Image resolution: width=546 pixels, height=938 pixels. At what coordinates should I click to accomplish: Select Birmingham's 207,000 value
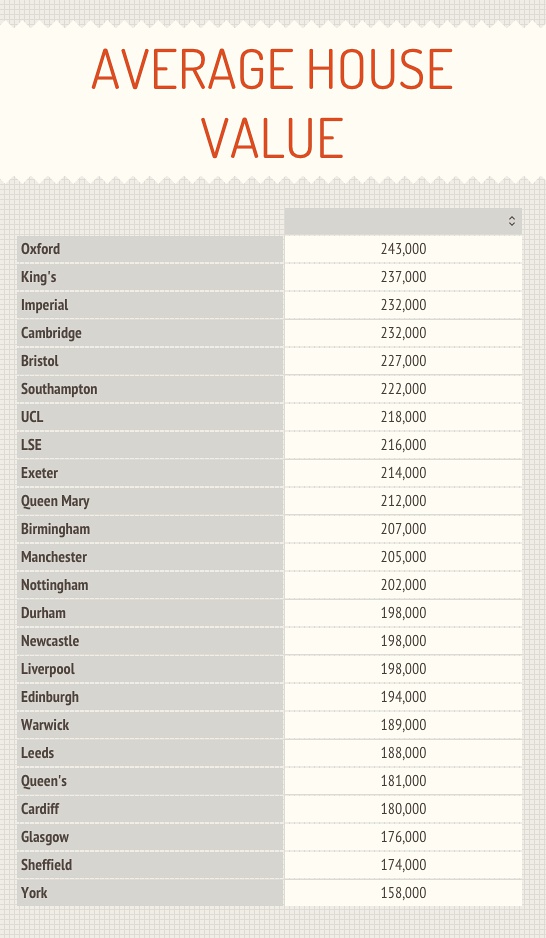403,529
